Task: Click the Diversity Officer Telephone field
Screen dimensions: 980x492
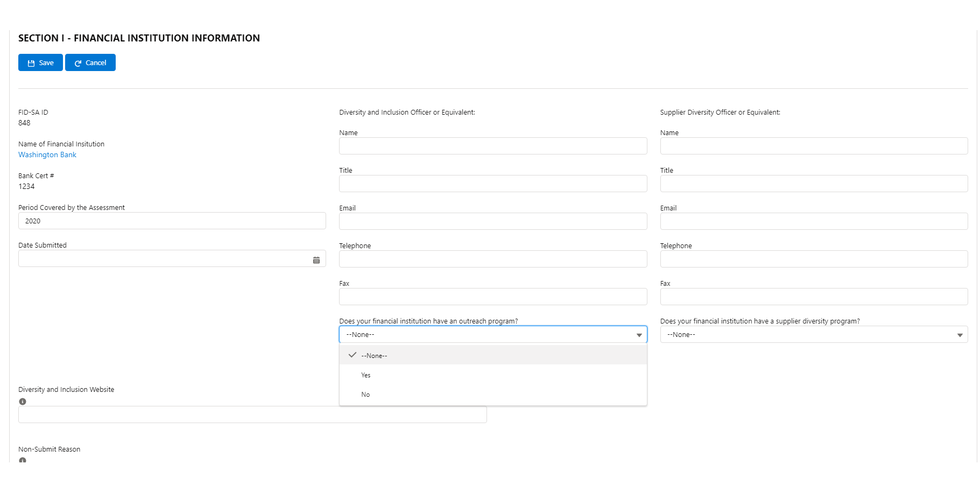Action: point(492,259)
